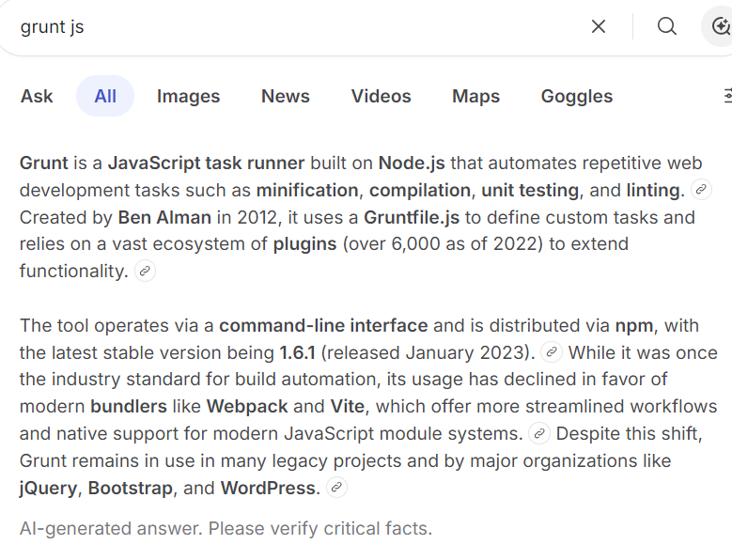Click the bold word bundlers

[x=129, y=407]
